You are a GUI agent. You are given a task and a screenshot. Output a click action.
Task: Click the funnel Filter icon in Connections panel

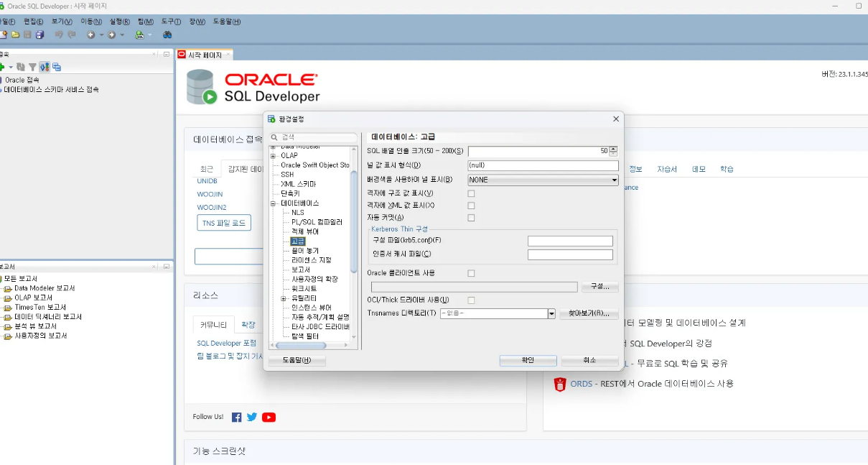pos(32,67)
